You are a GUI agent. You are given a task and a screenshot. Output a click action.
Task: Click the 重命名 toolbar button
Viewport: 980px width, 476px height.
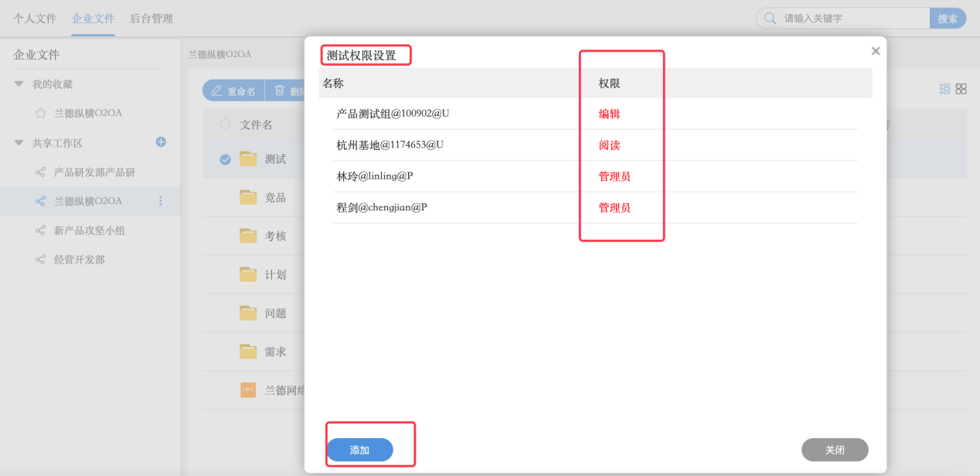[233, 90]
